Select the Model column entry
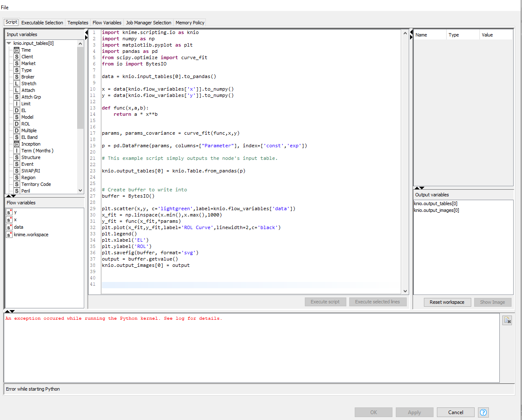 click(27, 117)
